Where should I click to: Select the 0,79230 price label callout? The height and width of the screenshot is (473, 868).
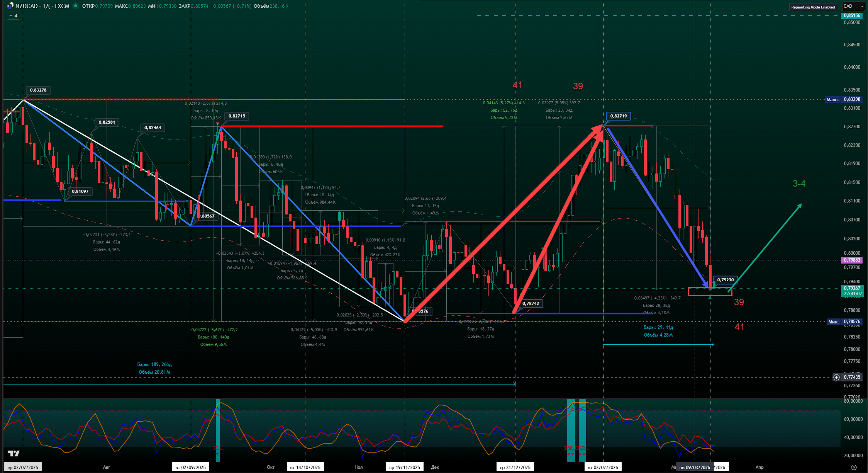[725, 280]
